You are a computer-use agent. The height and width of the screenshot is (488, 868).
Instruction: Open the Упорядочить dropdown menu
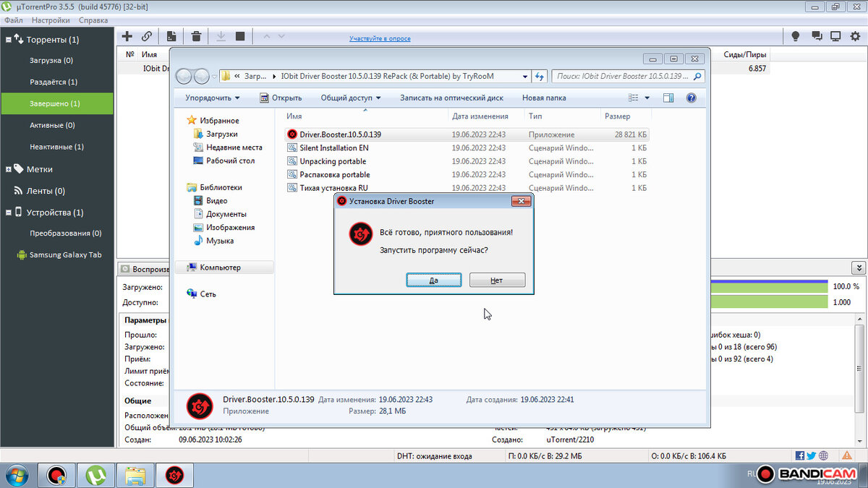[212, 98]
